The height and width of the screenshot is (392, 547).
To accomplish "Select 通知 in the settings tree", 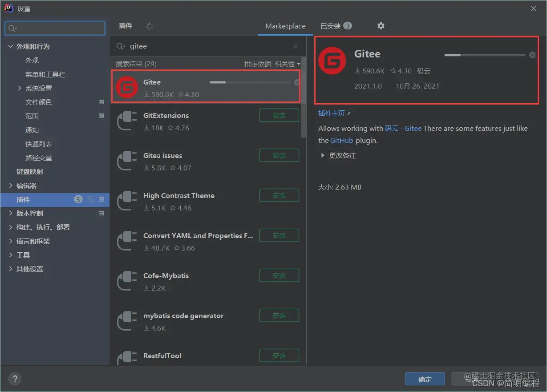I will [32, 130].
